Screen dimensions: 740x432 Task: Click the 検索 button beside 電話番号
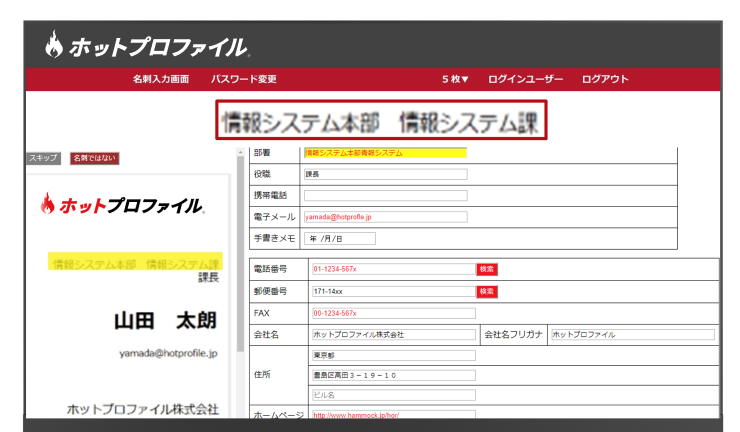pos(487,269)
